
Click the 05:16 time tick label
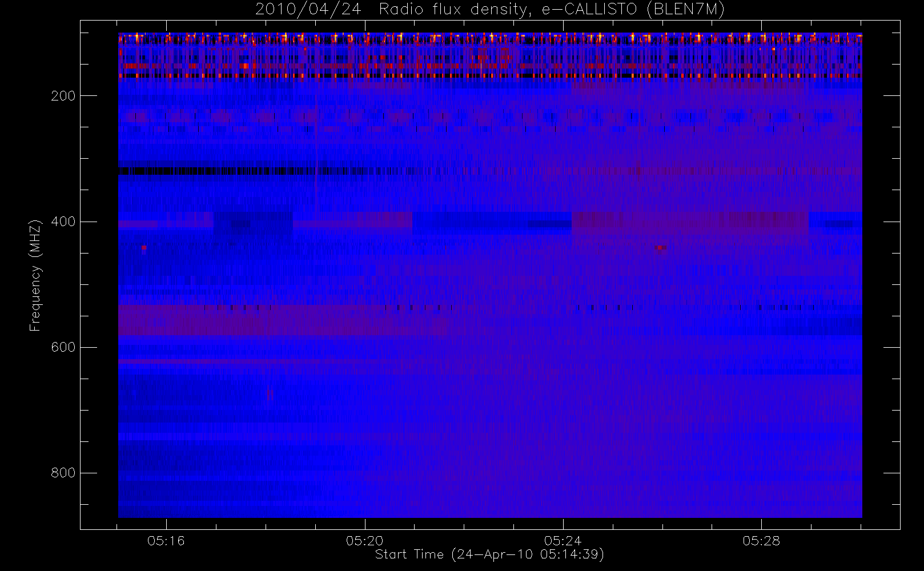166,541
